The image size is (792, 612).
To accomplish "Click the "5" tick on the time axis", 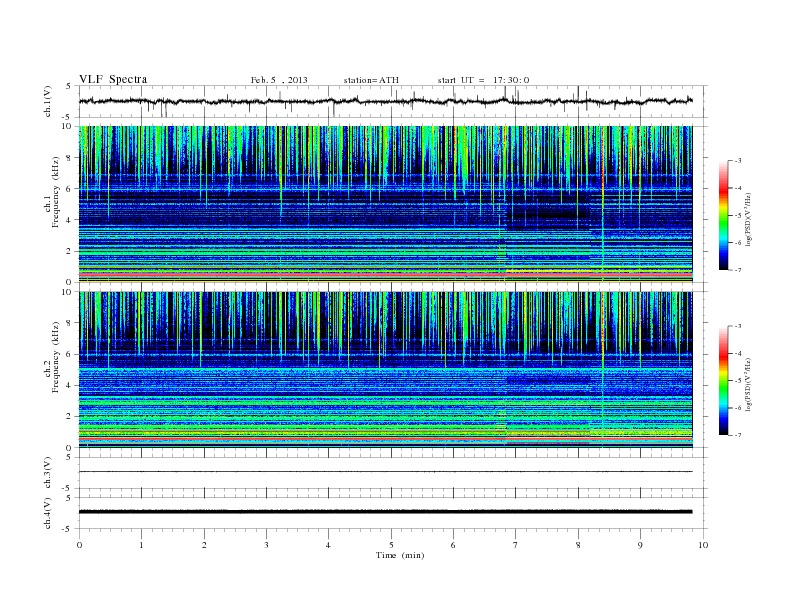I will (x=391, y=545).
